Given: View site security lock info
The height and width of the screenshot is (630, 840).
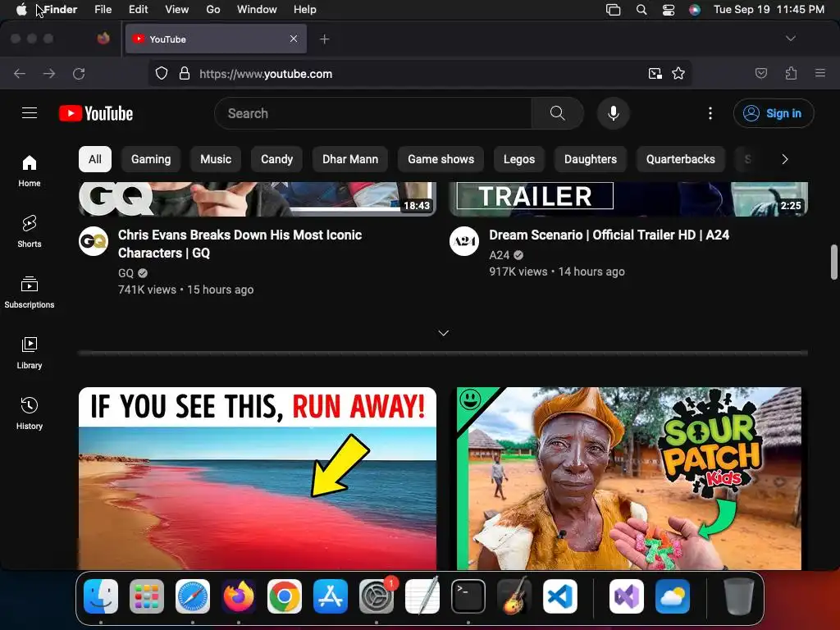Looking at the screenshot, I should coord(185,73).
